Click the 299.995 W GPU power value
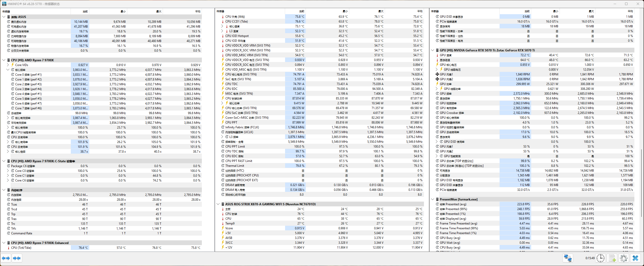This screenshot has width=644, height=266. tap(523, 84)
